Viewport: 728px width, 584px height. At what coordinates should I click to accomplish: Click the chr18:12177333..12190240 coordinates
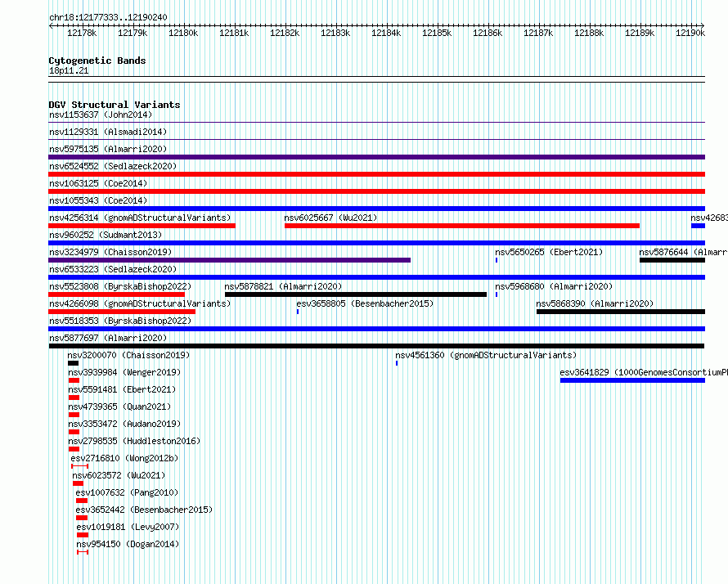click(108, 17)
